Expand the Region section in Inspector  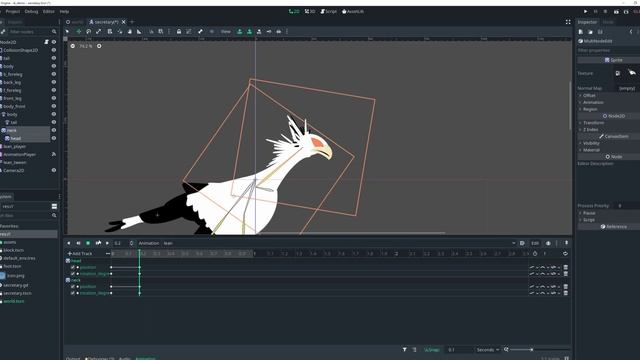[x=590, y=109]
